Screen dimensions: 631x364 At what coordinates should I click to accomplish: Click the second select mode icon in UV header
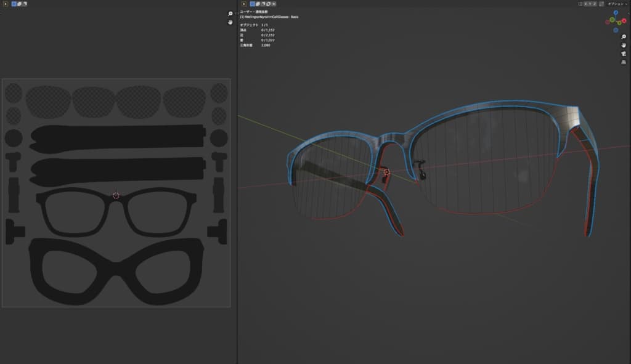click(19, 4)
